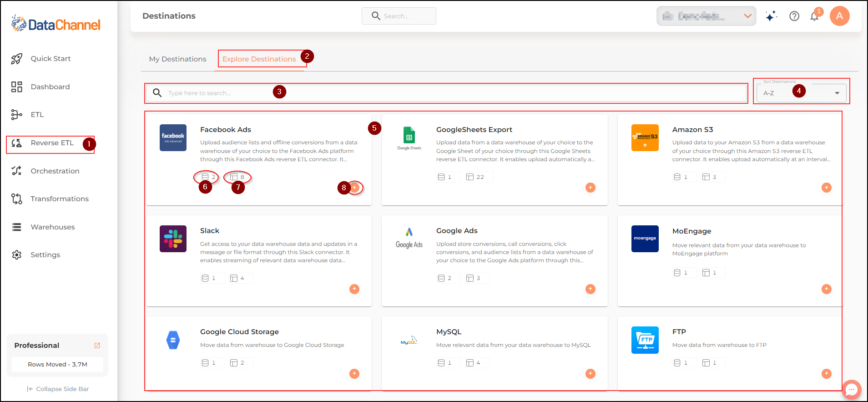This screenshot has height=402, width=868.
Task: Open the Google Cloud Storage card title
Action: [239, 332]
